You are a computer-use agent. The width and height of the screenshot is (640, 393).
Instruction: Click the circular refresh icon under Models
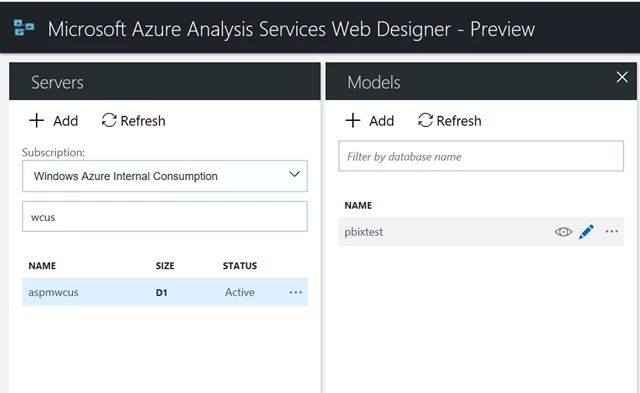coord(425,120)
